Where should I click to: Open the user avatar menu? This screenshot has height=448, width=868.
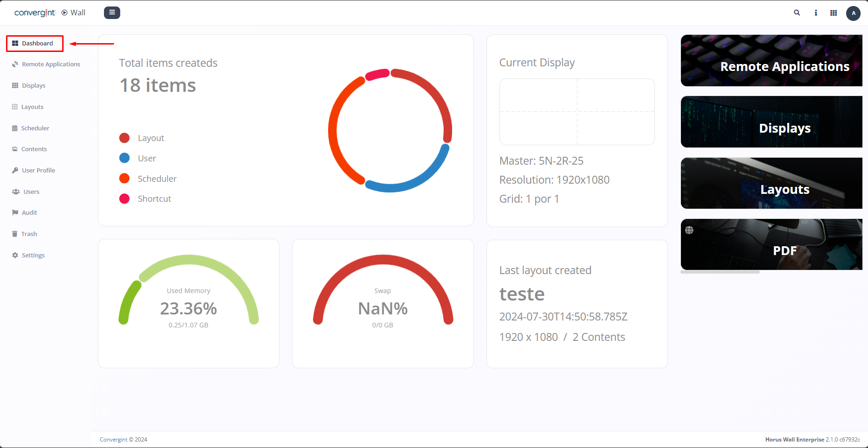click(853, 13)
